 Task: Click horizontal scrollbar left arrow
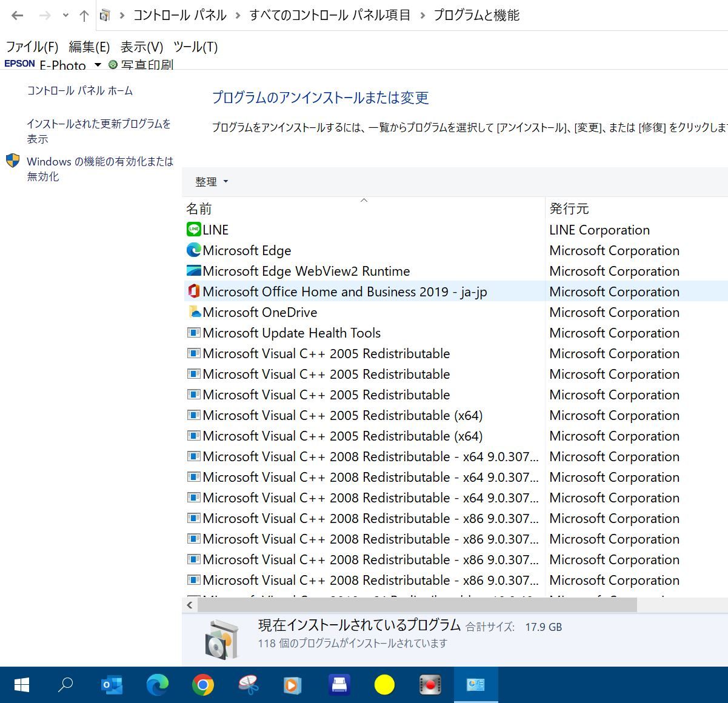tap(190, 605)
